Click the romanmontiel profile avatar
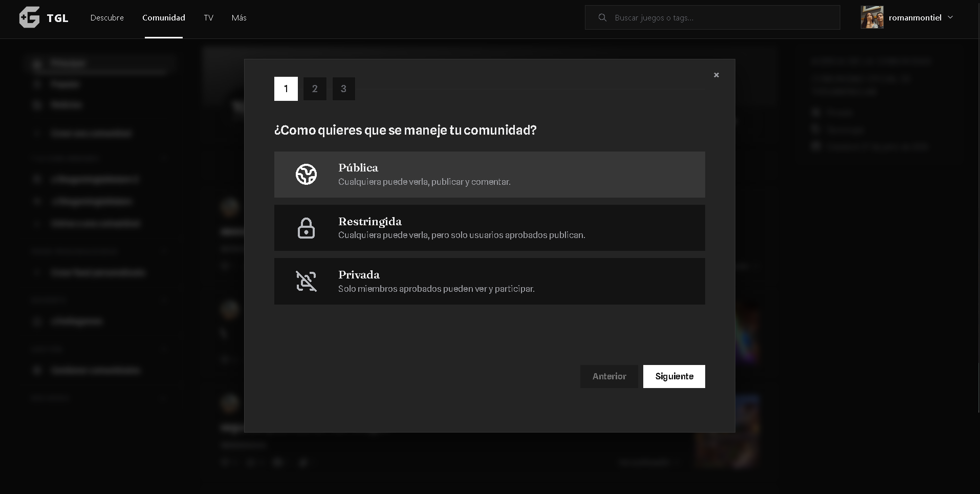Screen dimensions: 980x494 tap(872, 17)
